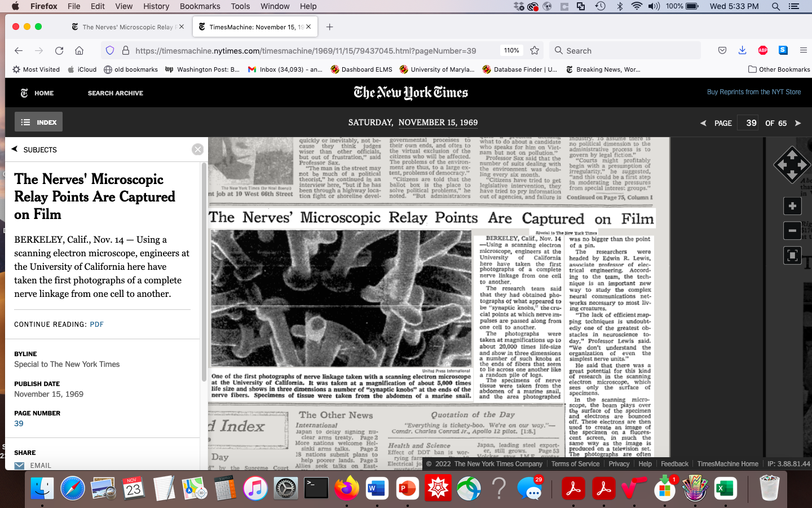Launch Safari from the dock
This screenshot has height=508, width=812.
tap(73, 488)
